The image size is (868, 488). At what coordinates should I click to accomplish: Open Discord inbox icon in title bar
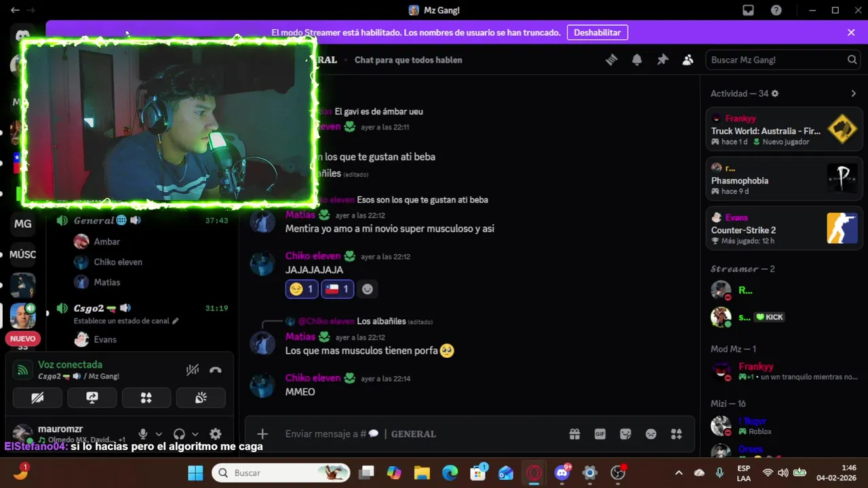click(748, 10)
